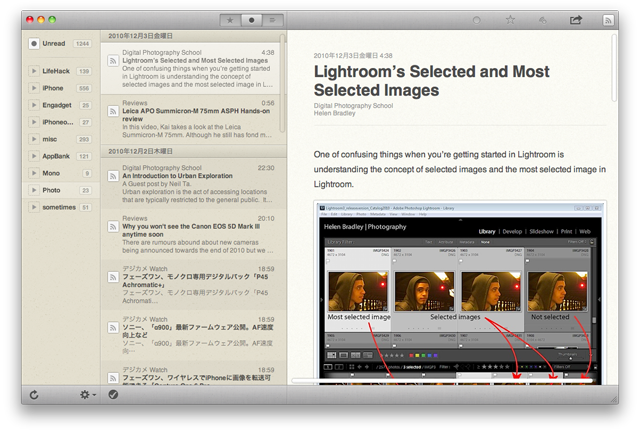Click author name Helen Bradley
Screen dimensions: 640x436
[x=334, y=113]
